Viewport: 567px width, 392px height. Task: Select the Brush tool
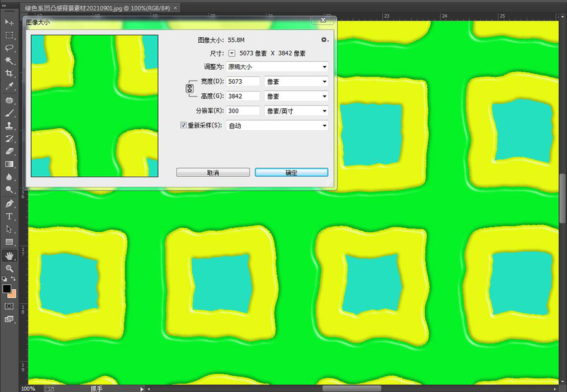[x=9, y=113]
